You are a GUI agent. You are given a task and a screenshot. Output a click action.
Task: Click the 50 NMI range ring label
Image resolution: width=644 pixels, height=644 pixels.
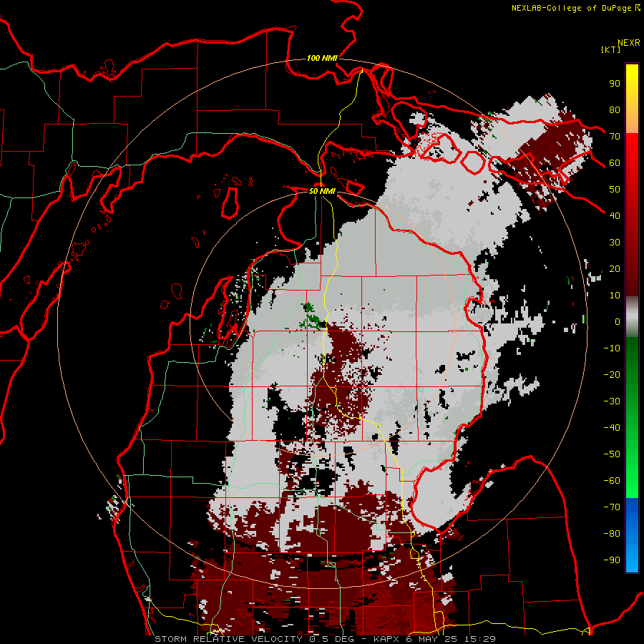tap(322, 191)
